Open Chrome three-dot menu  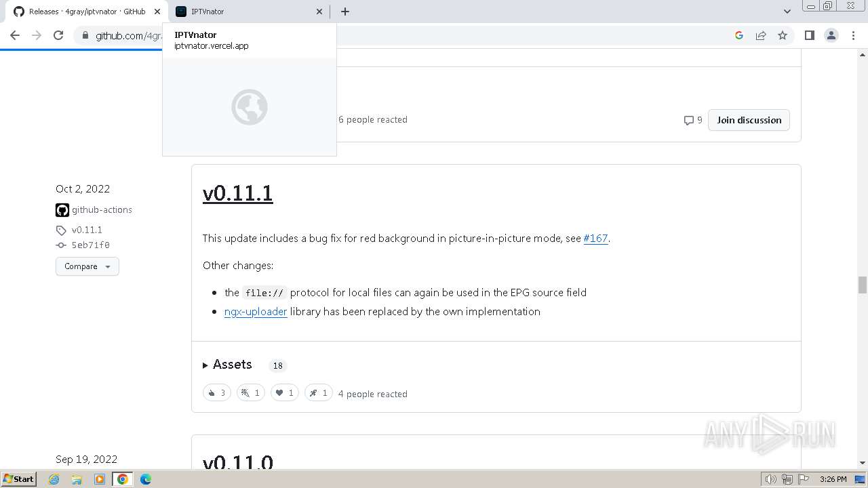coord(853,35)
